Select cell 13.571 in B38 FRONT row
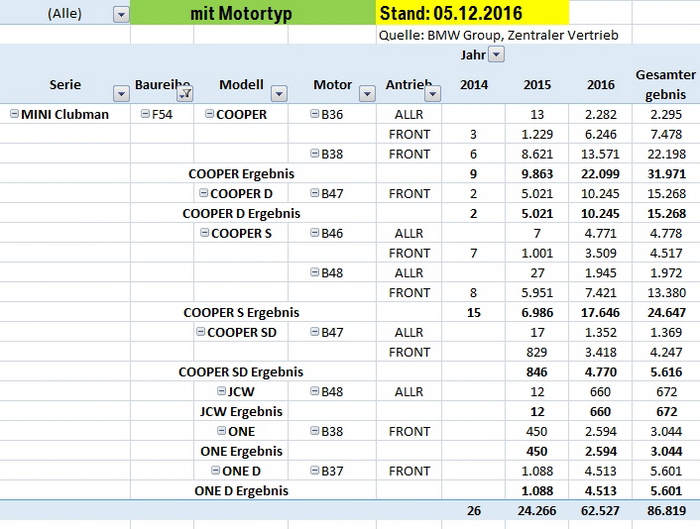Viewport: 700px width, 529px height. [600, 154]
